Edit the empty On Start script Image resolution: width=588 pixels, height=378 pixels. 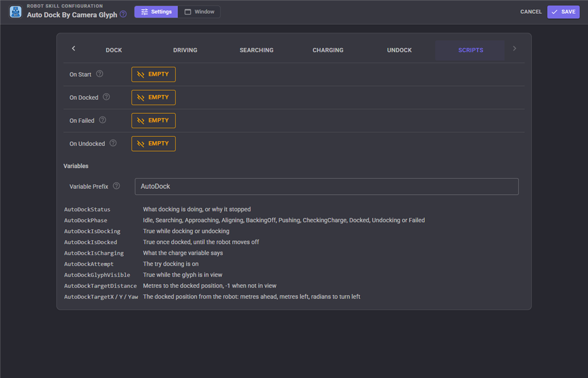(153, 74)
